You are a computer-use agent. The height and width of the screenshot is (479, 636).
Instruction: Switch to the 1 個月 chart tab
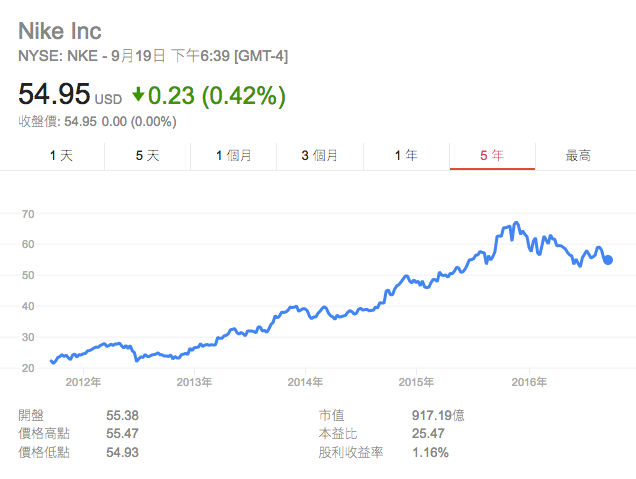[x=233, y=155]
